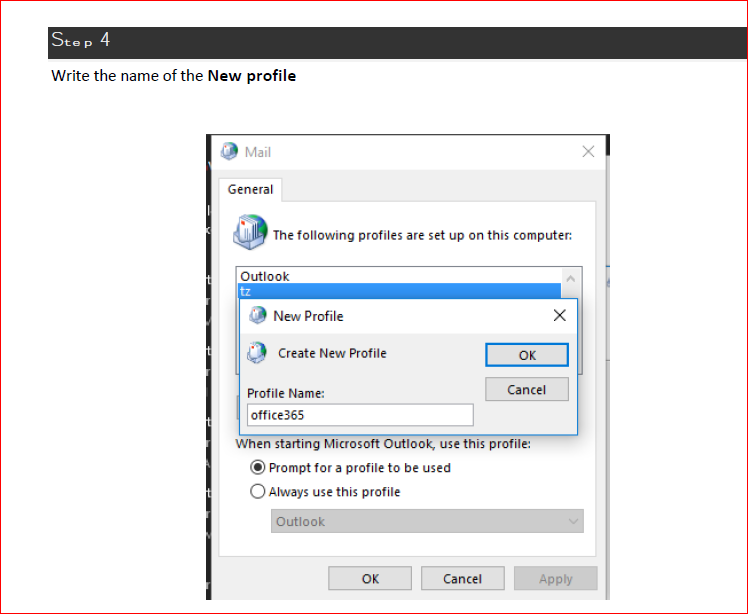Click the Create New Profile icon
The height and width of the screenshot is (614, 748).
257,353
